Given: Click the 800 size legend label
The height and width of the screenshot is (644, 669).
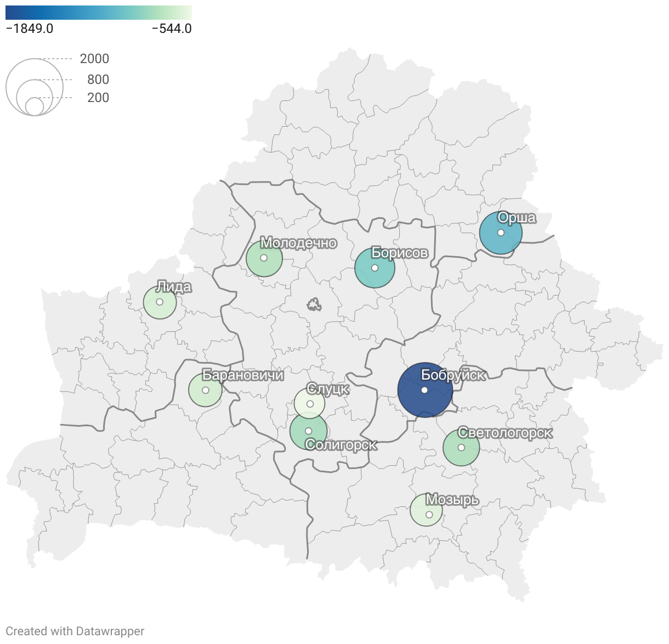Looking at the screenshot, I should [x=98, y=80].
